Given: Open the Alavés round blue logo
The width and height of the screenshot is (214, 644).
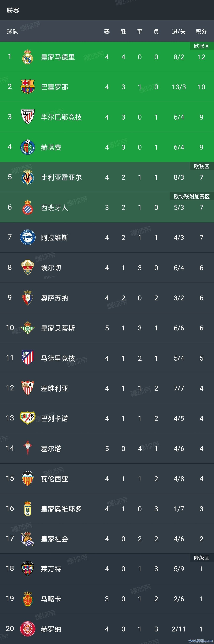Looking at the screenshot, I should pos(28,237).
